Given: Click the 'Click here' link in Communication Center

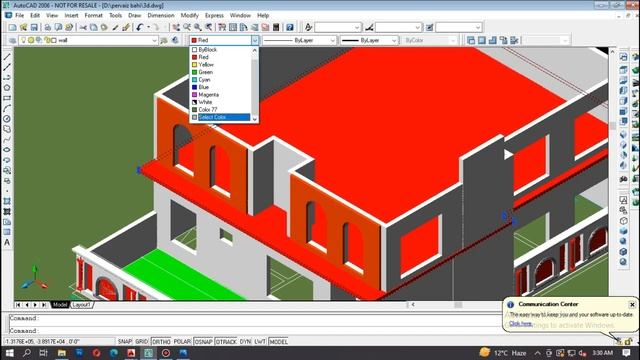Looking at the screenshot, I should pyautogui.click(x=520, y=323).
